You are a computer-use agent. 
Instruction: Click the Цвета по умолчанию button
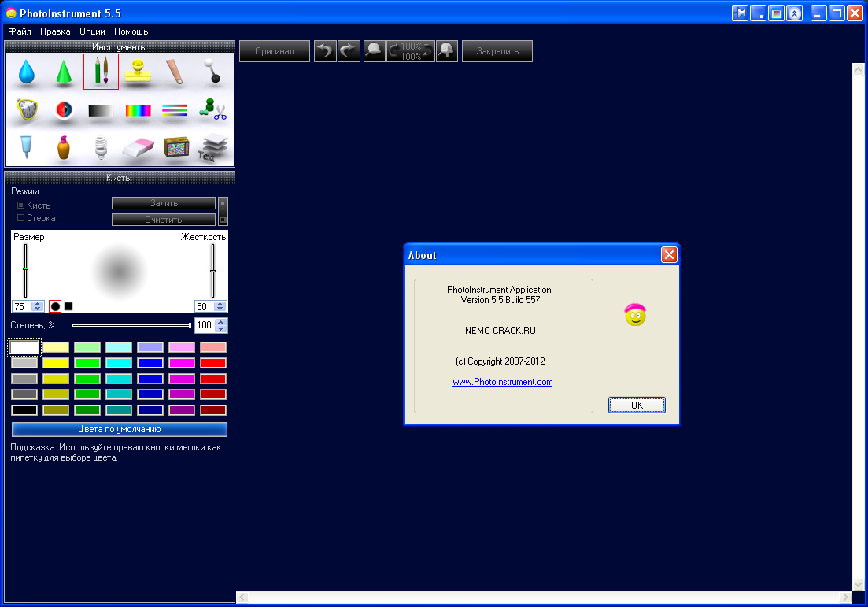pyautogui.click(x=120, y=429)
